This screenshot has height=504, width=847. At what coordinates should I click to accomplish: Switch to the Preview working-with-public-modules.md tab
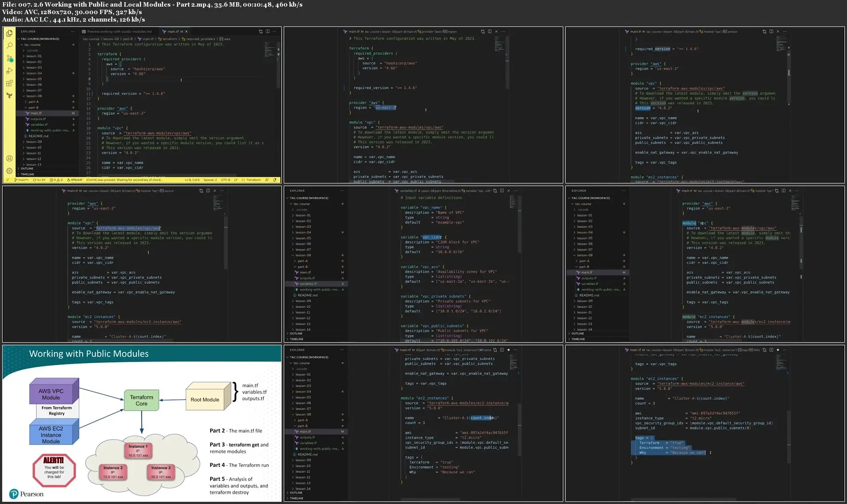point(119,32)
